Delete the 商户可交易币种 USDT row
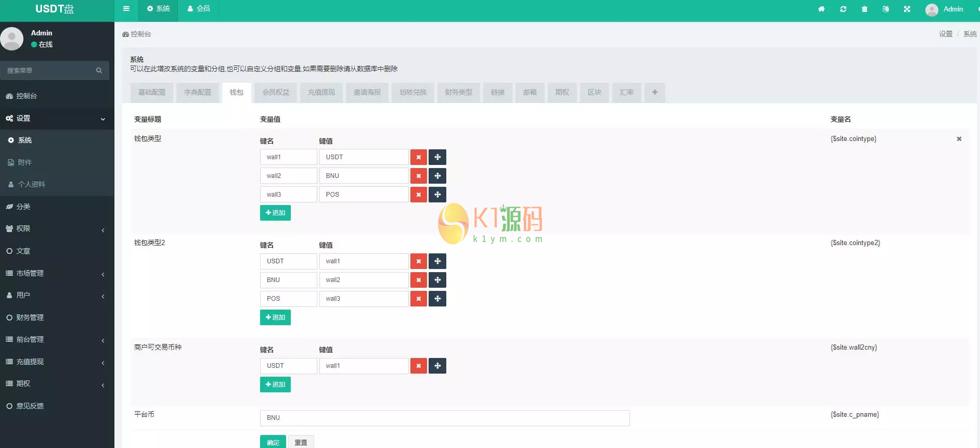 418,366
